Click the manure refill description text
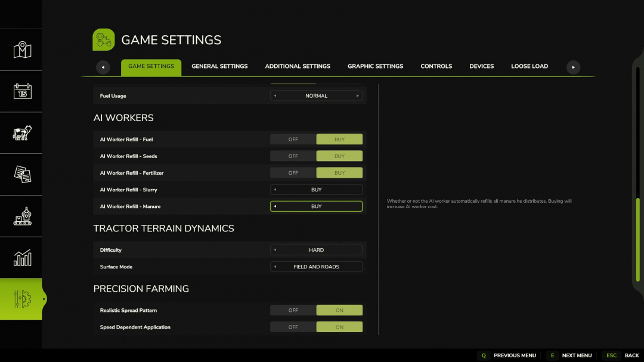Image resolution: width=644 pixels, height=362 pixels. point(479,204)
